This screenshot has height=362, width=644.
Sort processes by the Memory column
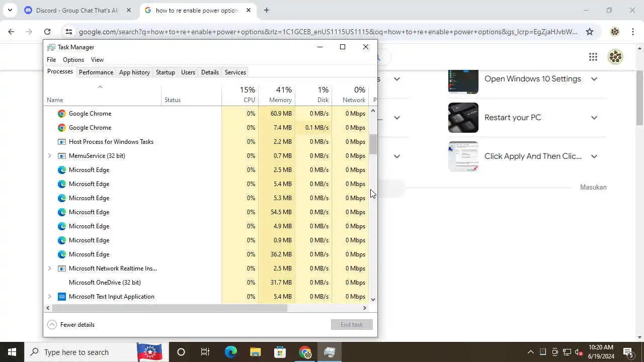(277, 94)
